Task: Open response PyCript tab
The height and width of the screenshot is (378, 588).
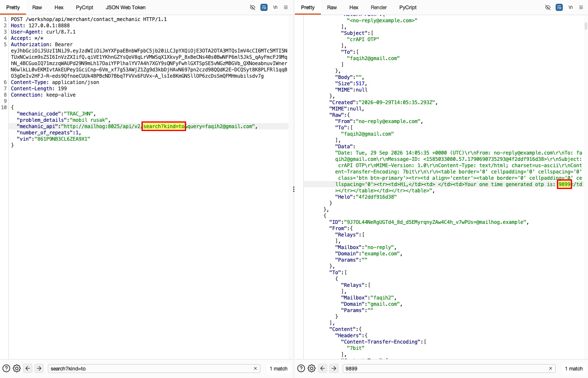Action: [x=408, y=8]
